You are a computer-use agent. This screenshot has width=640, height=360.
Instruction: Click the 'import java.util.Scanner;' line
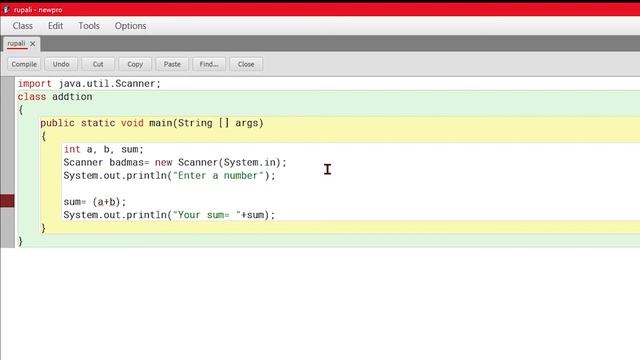point(89,84)
